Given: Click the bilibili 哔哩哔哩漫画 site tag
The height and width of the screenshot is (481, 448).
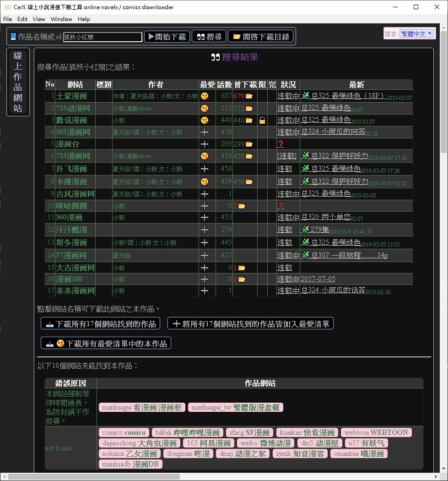Looking at the screenshot, I should click(188, 432).
